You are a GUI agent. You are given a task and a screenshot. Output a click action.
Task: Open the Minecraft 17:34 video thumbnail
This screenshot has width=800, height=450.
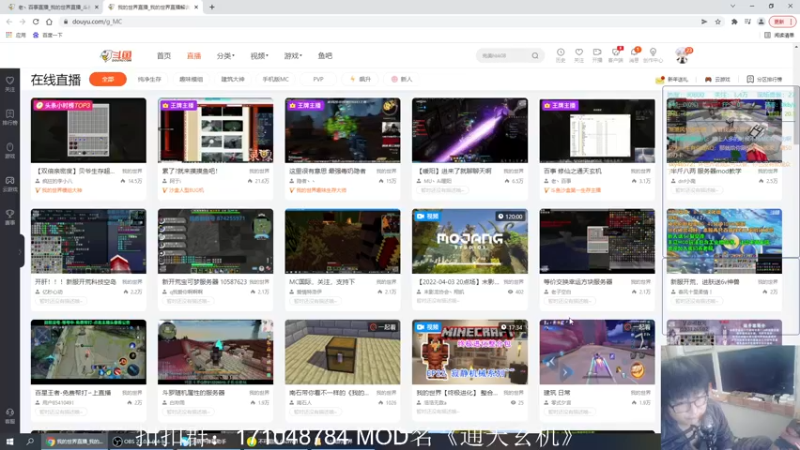[x=470, y=352]
